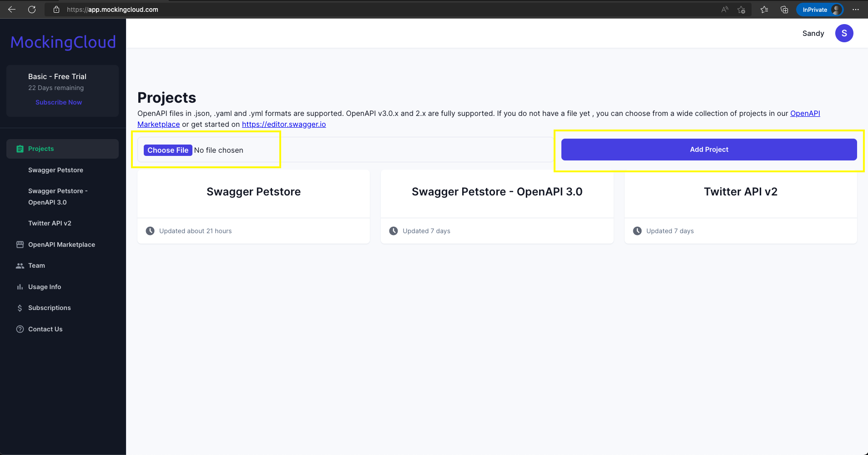Viewport: 868px width, 455px height.
Task: Go back using the browser back arrow
Action: point(12,10)
